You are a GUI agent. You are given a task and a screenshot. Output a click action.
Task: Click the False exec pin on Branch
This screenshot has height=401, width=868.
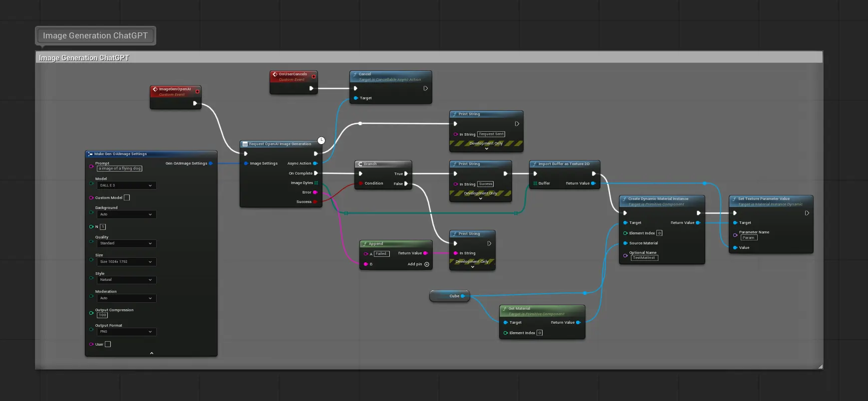[406, 184]
